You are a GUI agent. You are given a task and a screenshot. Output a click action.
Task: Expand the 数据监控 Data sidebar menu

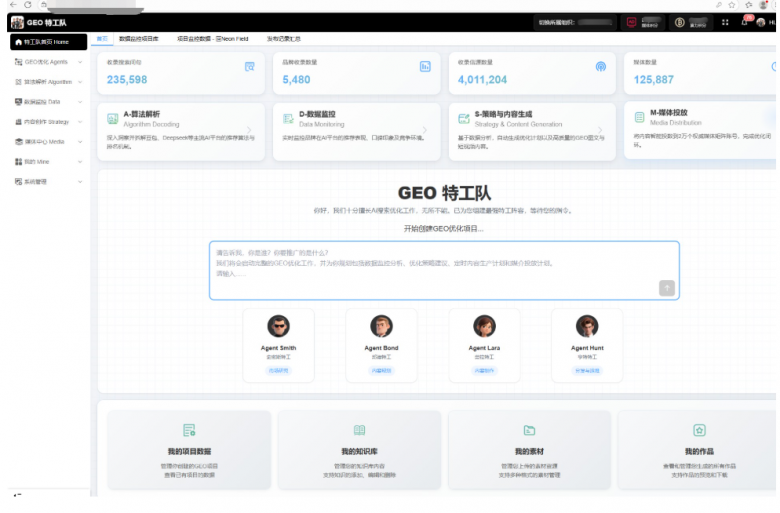[48, 102]
